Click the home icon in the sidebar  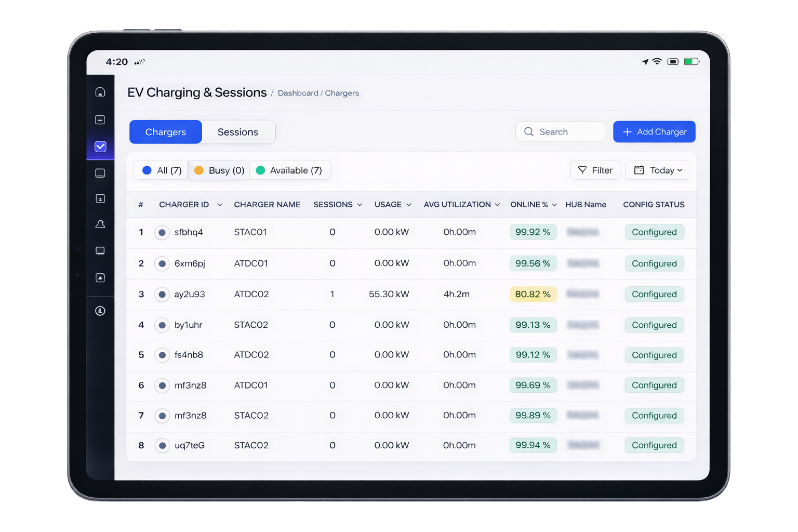(x=100, y=92)
